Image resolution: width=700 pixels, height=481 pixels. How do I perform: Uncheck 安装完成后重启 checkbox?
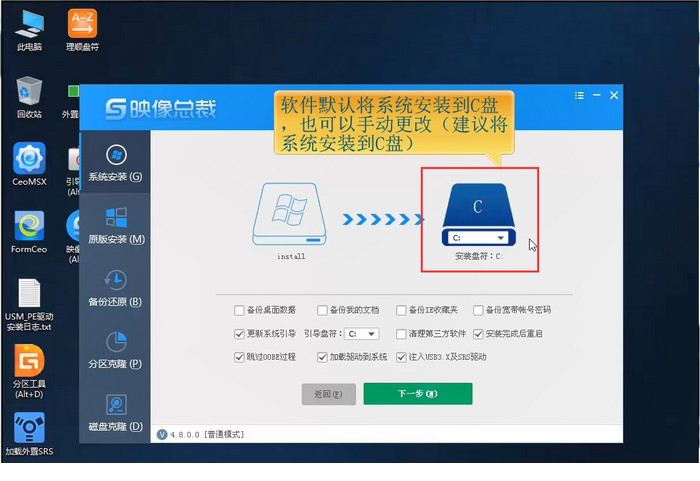(478, 334)
